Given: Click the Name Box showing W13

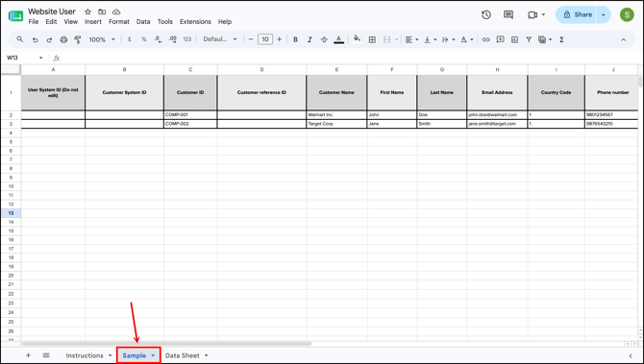Looking at the screenshot, I should pyautogui.click(x=25, y=58).
